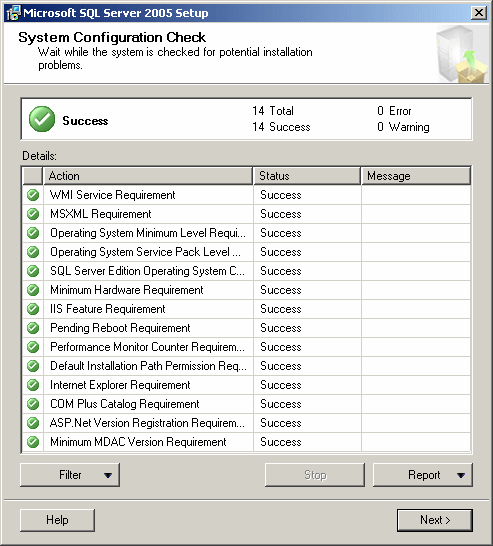Screen dimensions: 493x546
Task: Click the '0 Warning' summary count
Action: [x=403, y=127]
